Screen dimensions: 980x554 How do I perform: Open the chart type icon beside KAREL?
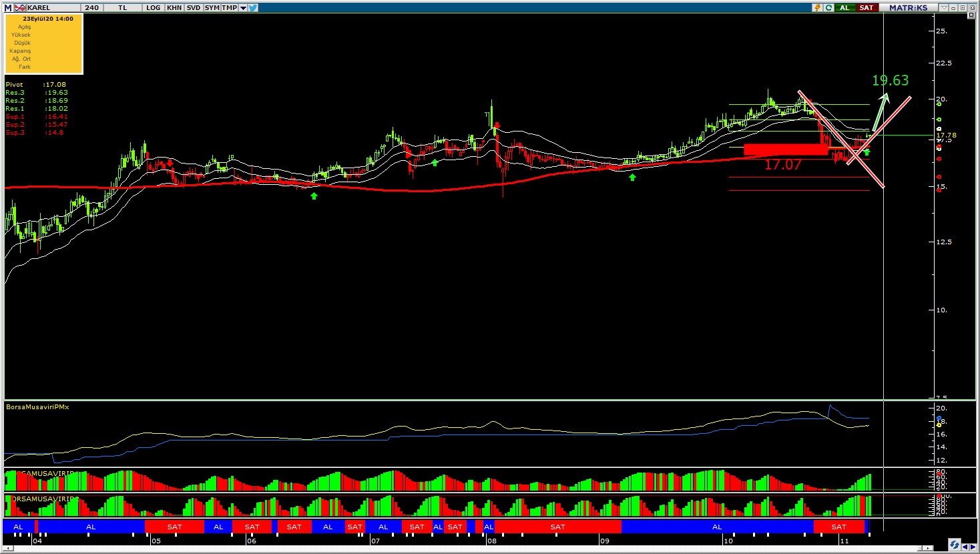coord(20,7)
